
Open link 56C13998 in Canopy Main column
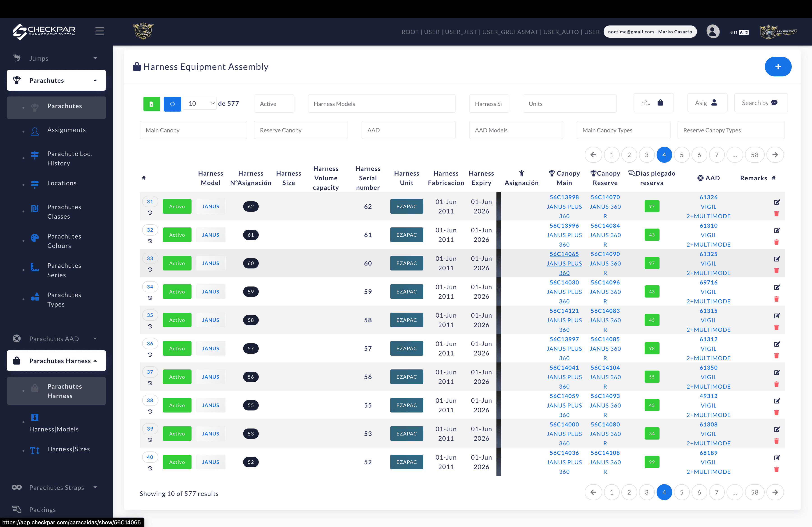coord(564,197)
